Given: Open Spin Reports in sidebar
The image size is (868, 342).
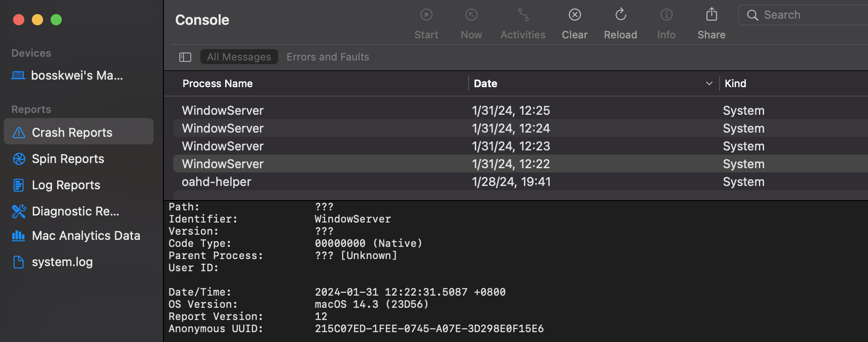Looking at the screenshot, I should (x=68, y=159).
